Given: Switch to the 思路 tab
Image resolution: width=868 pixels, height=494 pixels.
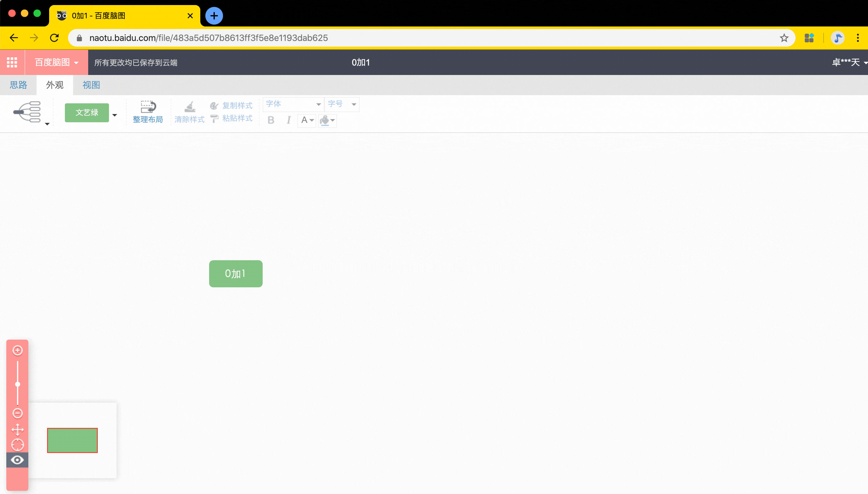Looking at the screenshot, I should (x=18, y=85).
